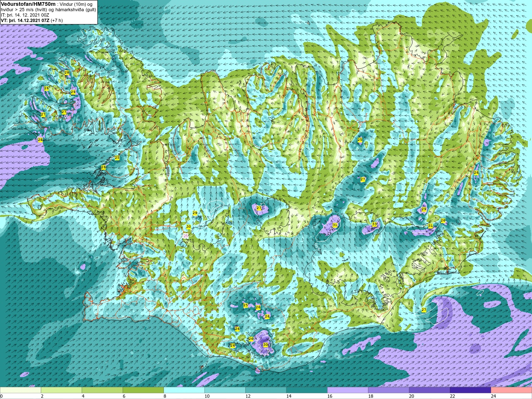This screenshot has width=532, height=399.
Task: Click the pale yellow 0–2 m/s legend swatch
Action: click(x=20, y=390)
